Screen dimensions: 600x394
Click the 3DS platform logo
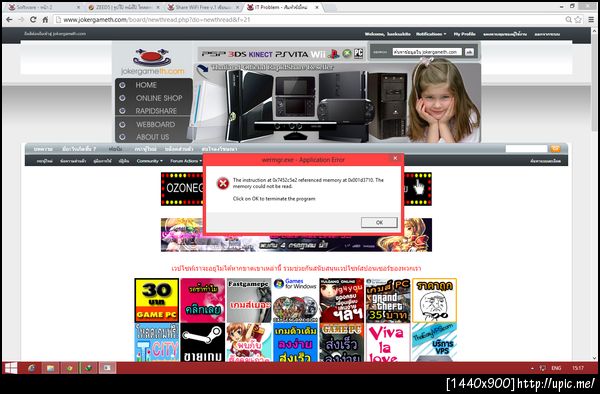click(237, 54)
